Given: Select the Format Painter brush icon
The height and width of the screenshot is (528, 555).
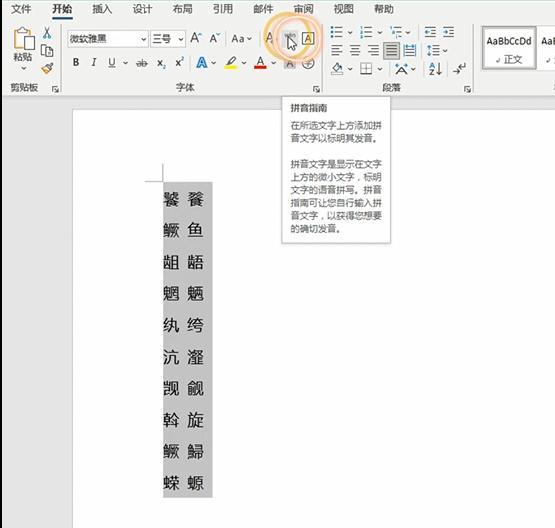Looking at the screenshot, I should 47,68.
